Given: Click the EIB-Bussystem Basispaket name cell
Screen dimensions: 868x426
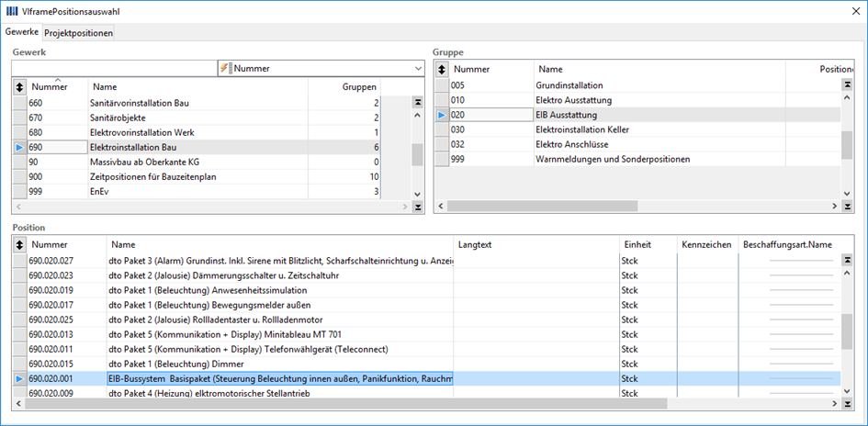Looking at the screenshot, I should 280,379.
